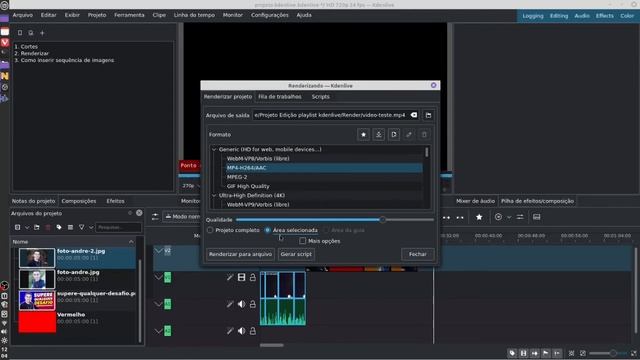This screenshot has width=640, height=360.
Task: Click the subtitle/image icon in timeline toolbar
Action: [537, 217]
